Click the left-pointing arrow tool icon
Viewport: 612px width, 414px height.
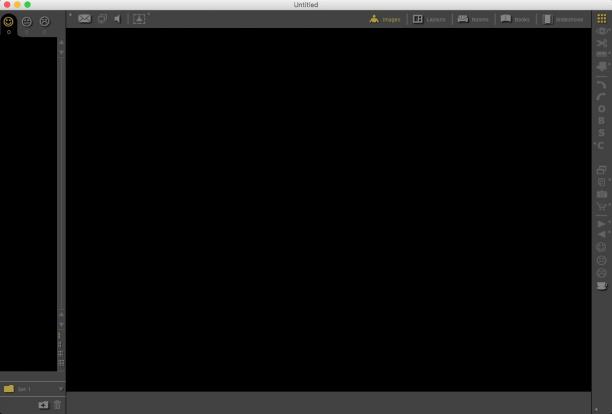601,235
